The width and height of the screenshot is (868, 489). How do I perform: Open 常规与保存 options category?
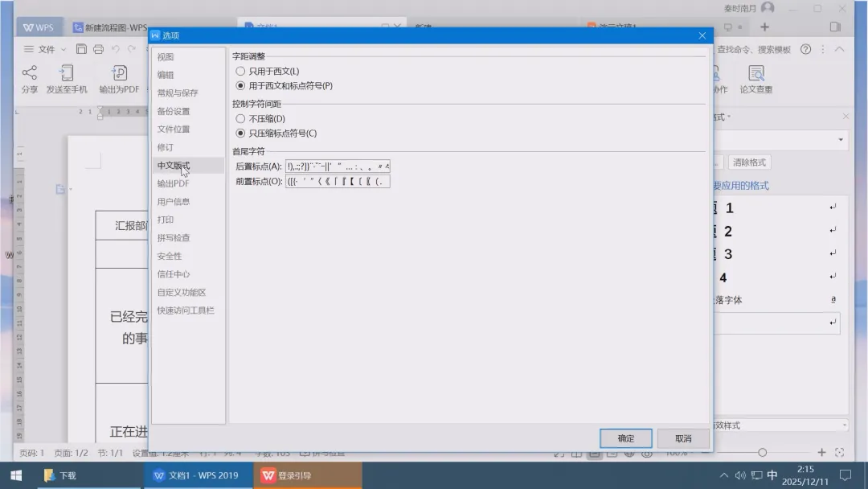(187, 93)
